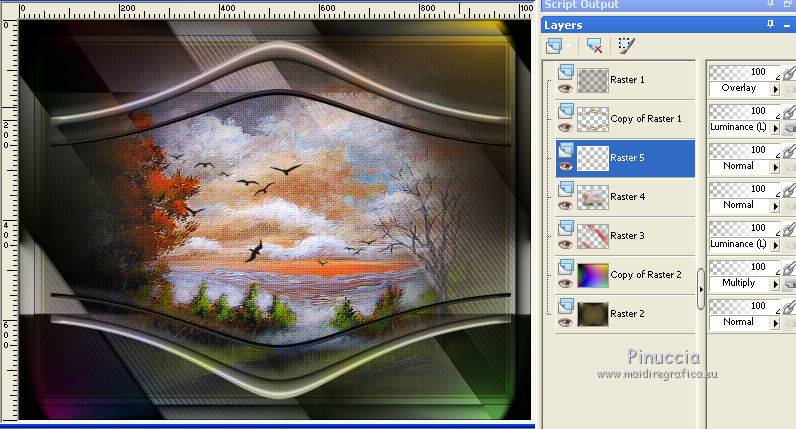Select the Raster 4 layer name
796x429 pixels.
[x=627, y=197]
